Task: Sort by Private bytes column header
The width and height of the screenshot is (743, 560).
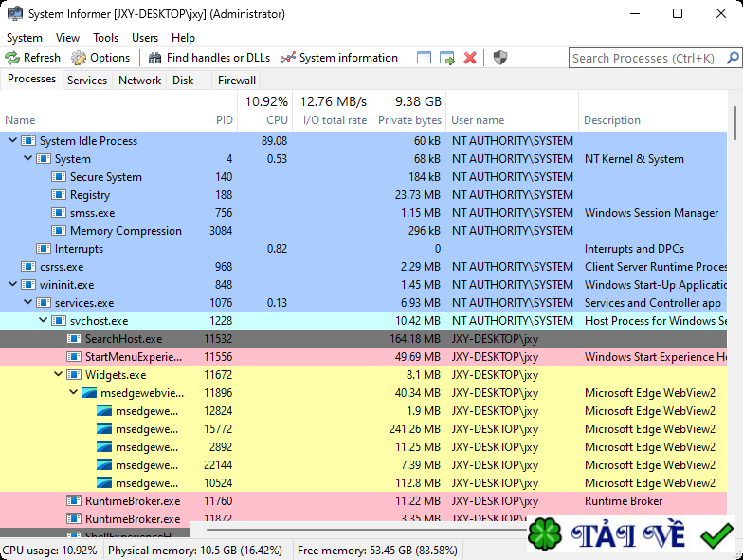Action: (x=409, y=120)
